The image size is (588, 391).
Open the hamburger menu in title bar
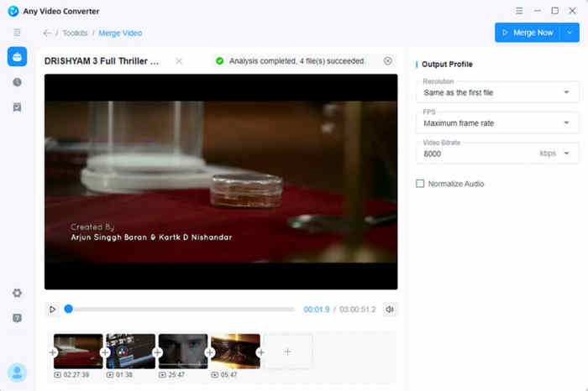tap(519, 11)
